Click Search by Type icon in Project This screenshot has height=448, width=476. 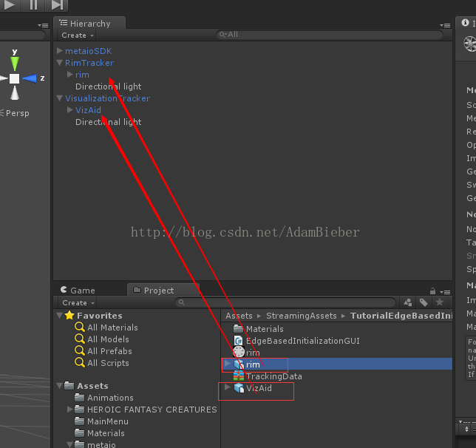[x=408, y=302]
